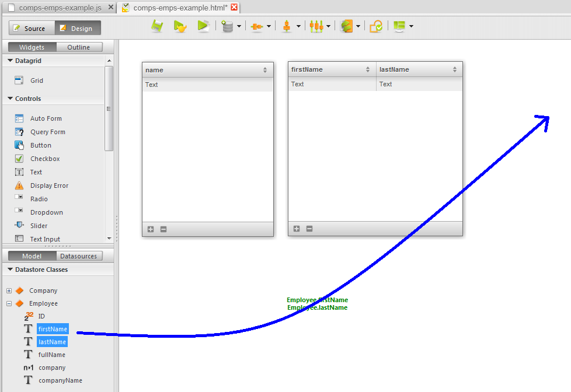
Task: Select fullName attribute under Employee
Action: click(52, 355)
